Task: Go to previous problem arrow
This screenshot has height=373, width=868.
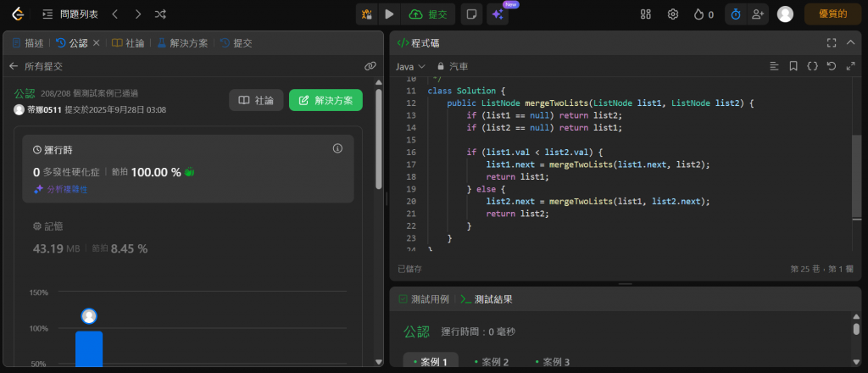Action: [x=114, y=14]
